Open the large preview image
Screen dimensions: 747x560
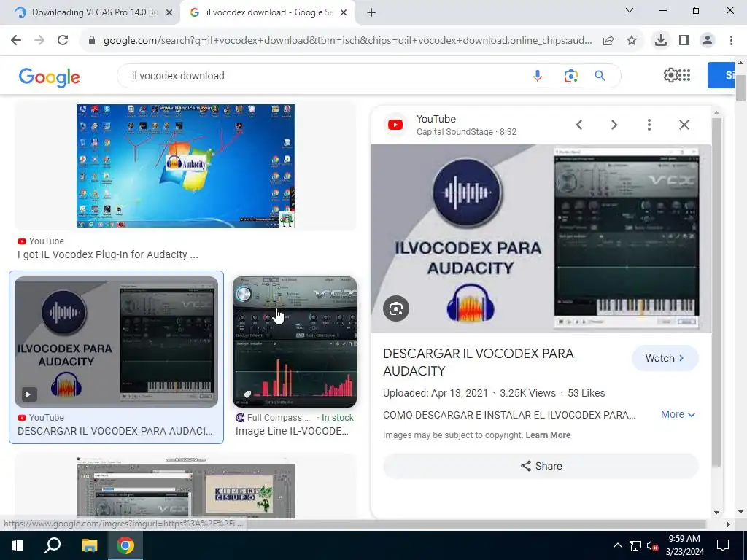click(541, 238)
